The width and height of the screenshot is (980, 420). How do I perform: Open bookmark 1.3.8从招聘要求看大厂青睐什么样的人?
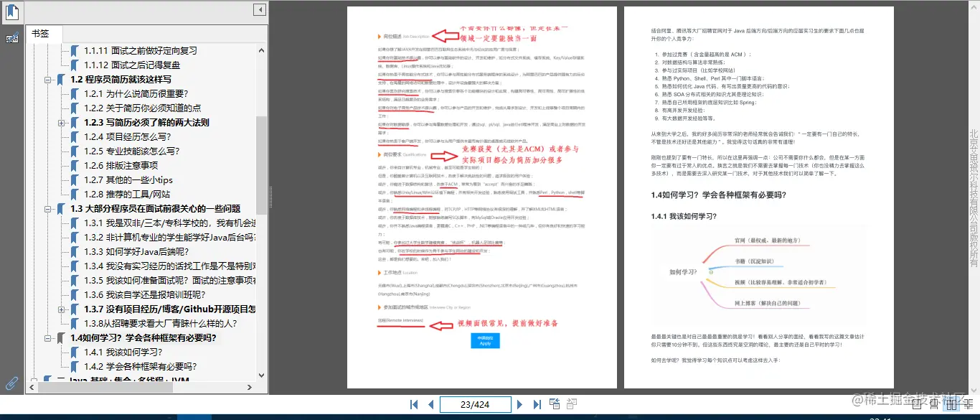[x=161, y=324]
